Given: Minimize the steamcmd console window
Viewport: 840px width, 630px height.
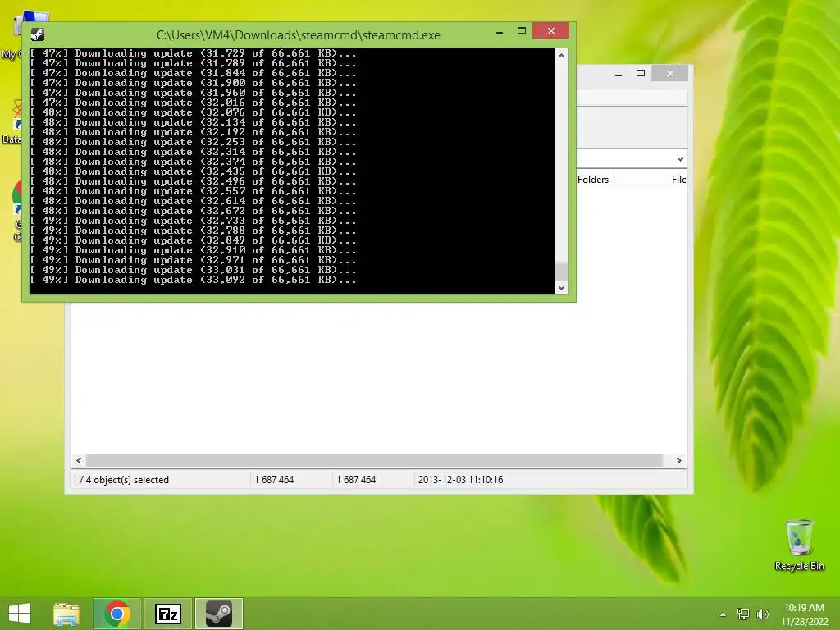Looking at the screenshot, I should pyautogui.click(x=500, y=32).
